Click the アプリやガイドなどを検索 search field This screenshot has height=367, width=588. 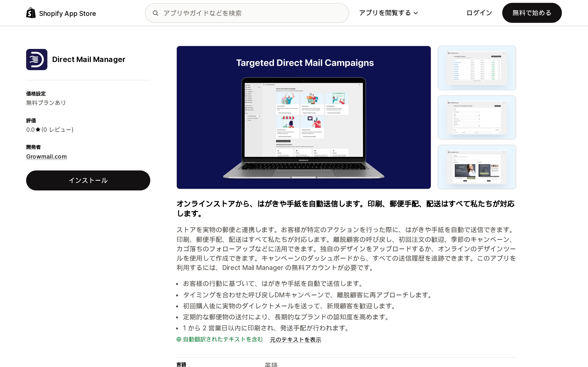click(x=247, y=13)
